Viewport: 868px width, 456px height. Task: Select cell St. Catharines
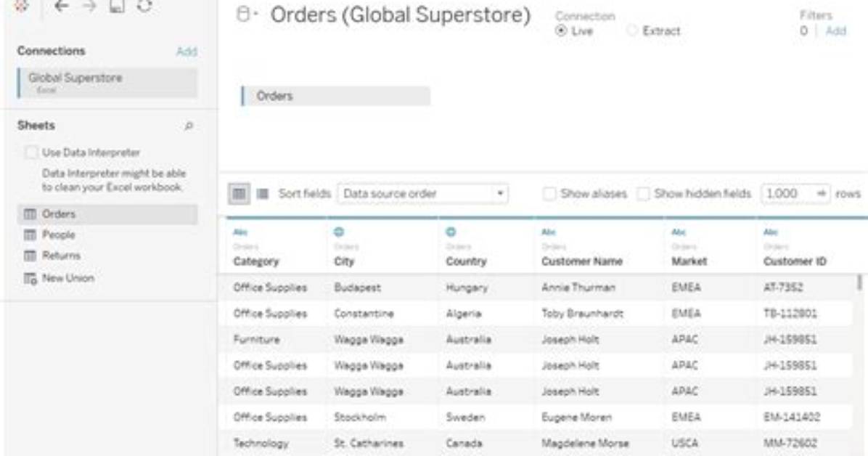pyautogui.click(x=368, y=443)
